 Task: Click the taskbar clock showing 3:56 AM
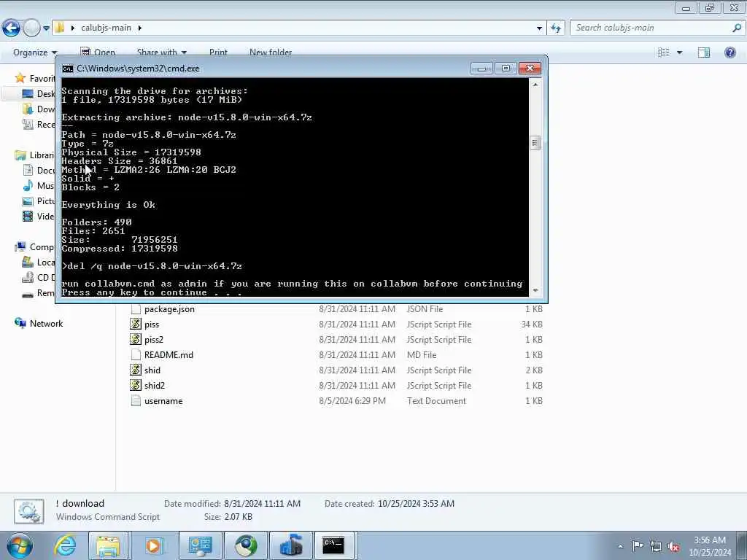tap(710, 546)
